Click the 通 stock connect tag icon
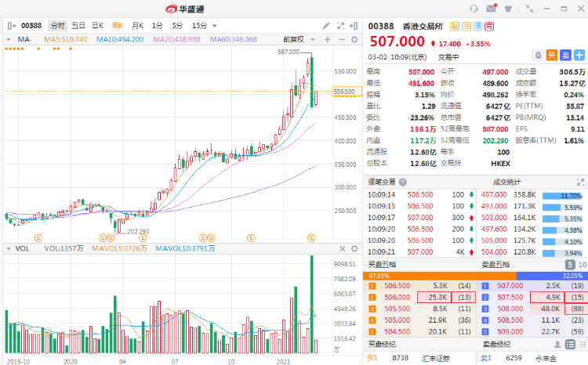 tap(477, 26)
